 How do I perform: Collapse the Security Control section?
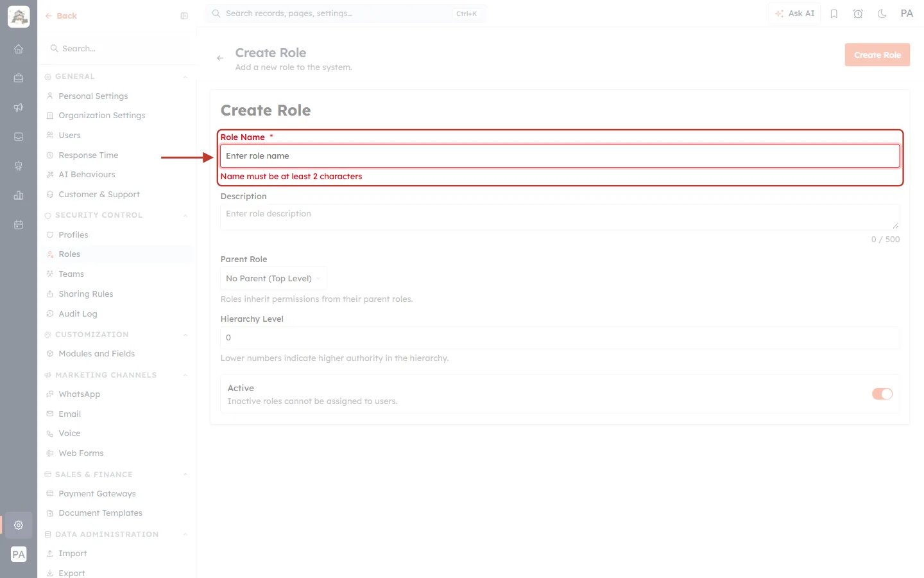pyautogui.click(x=185, y=216)
